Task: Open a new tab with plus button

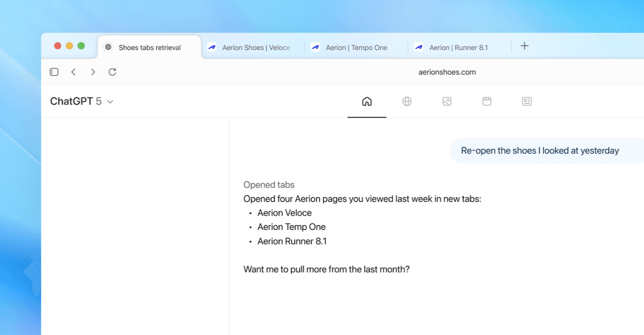Action: point(524,46)
